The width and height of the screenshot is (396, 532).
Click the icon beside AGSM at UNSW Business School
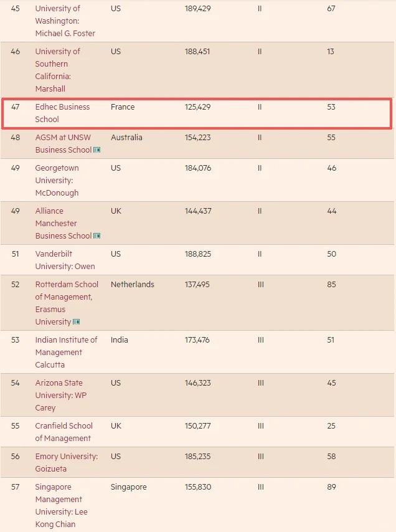coord(97,150)
